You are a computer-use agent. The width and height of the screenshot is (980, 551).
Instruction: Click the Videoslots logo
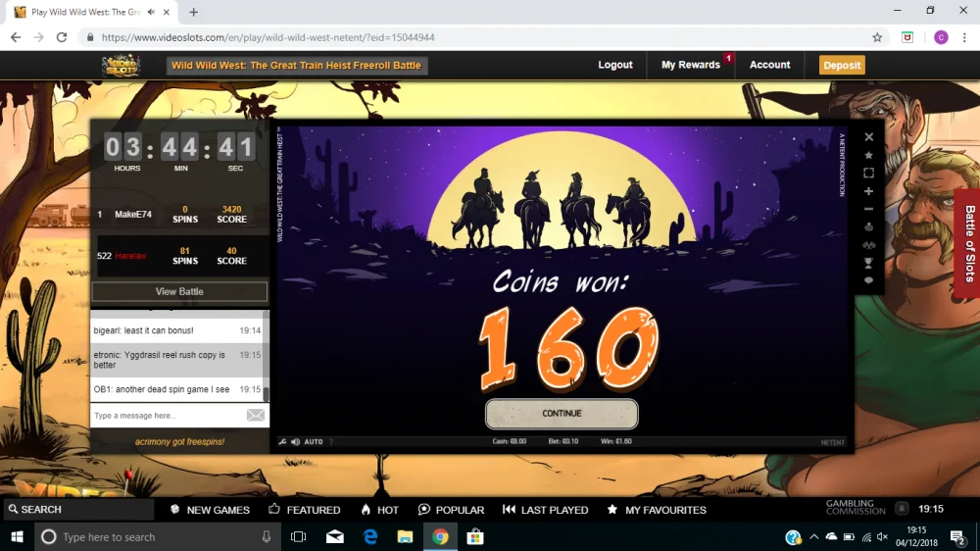click(122, 65)
